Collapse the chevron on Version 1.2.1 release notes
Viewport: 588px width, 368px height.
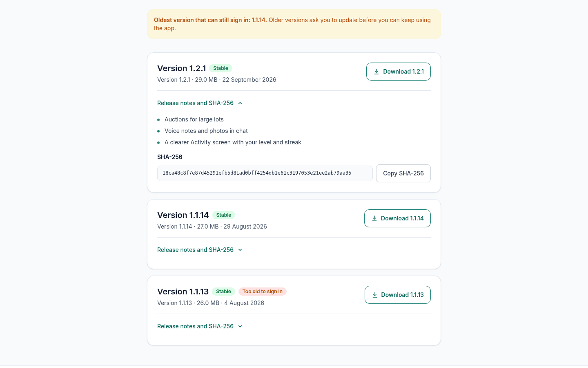pyautogui.click(x=240, y=103)
